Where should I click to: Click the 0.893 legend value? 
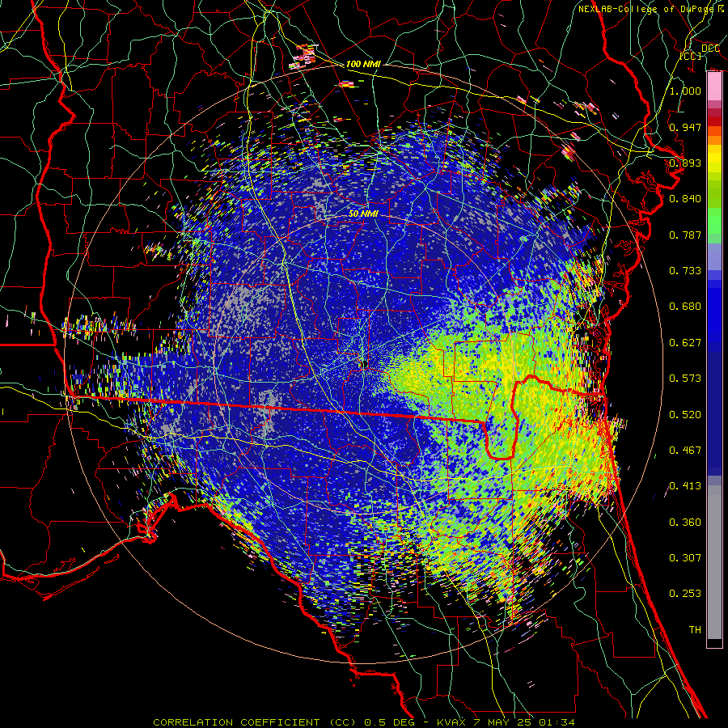685,163
